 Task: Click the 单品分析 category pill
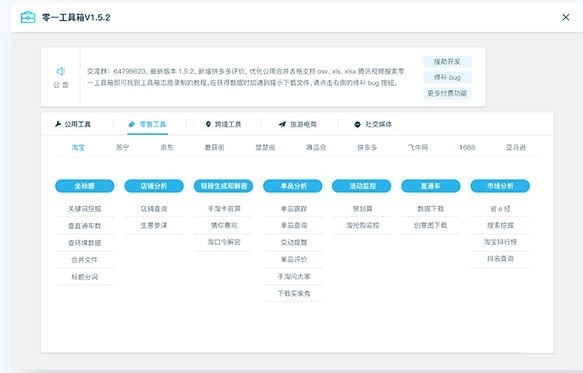click(293, 186)
